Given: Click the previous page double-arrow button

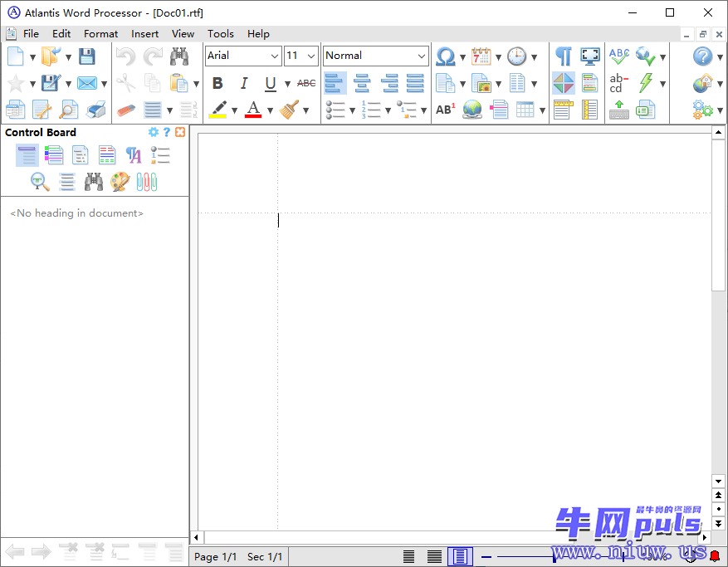Looking at the screenshot, I should pos(718,495).
